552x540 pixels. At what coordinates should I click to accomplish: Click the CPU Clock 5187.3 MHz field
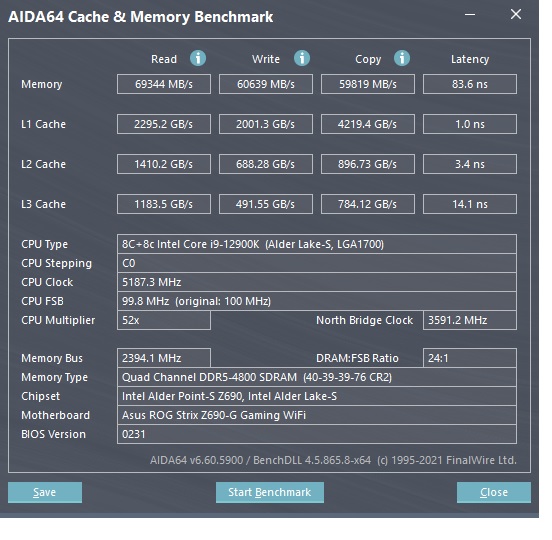pos(317,282)
